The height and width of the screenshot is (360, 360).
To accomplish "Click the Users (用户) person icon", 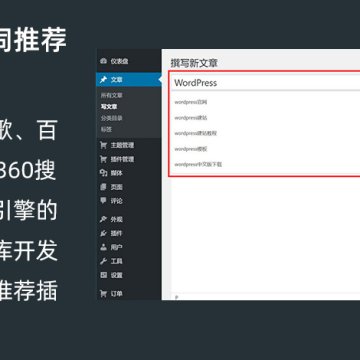I will tap(104, 247).
